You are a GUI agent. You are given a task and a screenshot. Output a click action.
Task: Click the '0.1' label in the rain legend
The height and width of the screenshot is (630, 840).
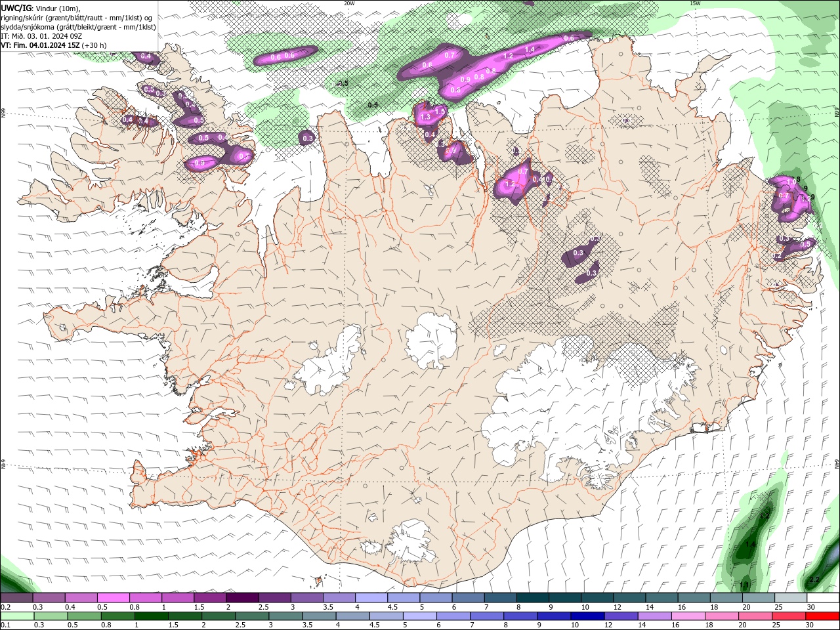pyautogui.click(x=5, y=625)
